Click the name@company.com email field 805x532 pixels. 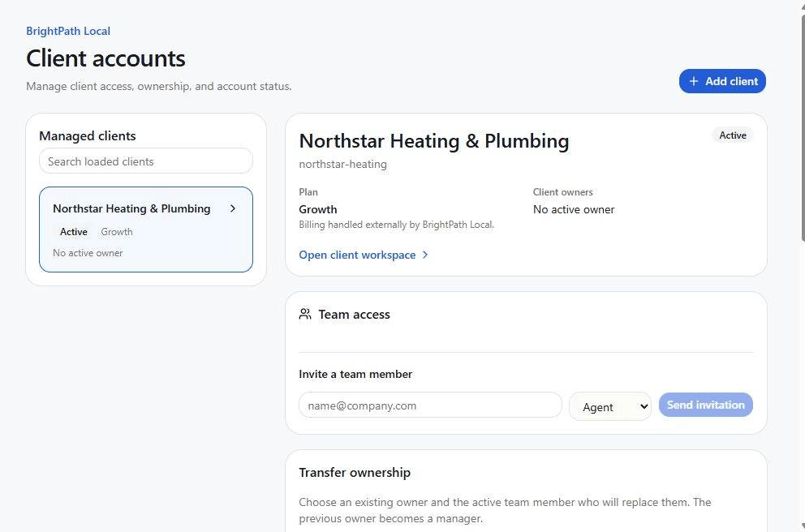coord(430,405)
